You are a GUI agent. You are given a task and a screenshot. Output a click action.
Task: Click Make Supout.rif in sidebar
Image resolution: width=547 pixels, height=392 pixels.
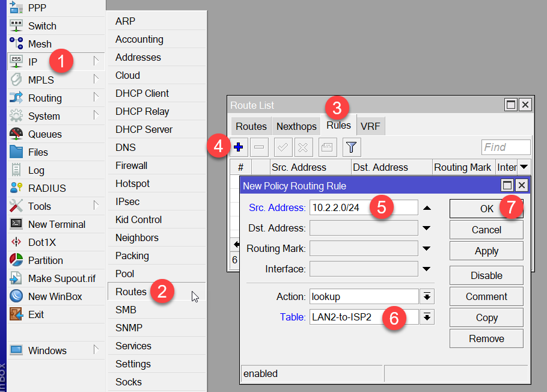pos(61,278)
